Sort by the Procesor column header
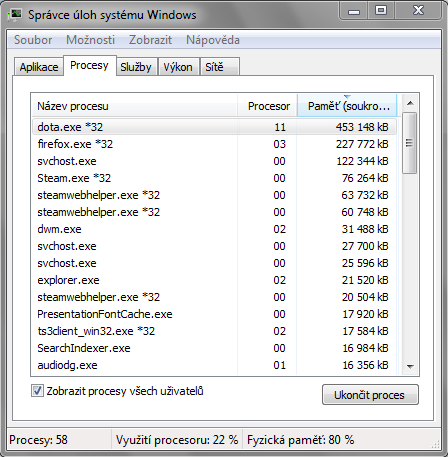The height and width of the screenshot is (457, 448). pos(267,106)
